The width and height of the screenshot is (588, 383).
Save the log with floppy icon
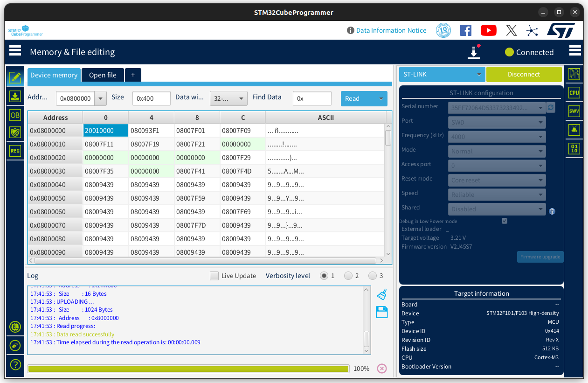[x=382, y=312]
